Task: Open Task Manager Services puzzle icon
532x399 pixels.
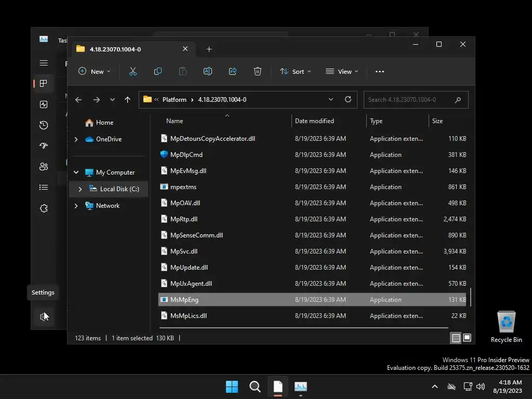Action: coord(44,208)
